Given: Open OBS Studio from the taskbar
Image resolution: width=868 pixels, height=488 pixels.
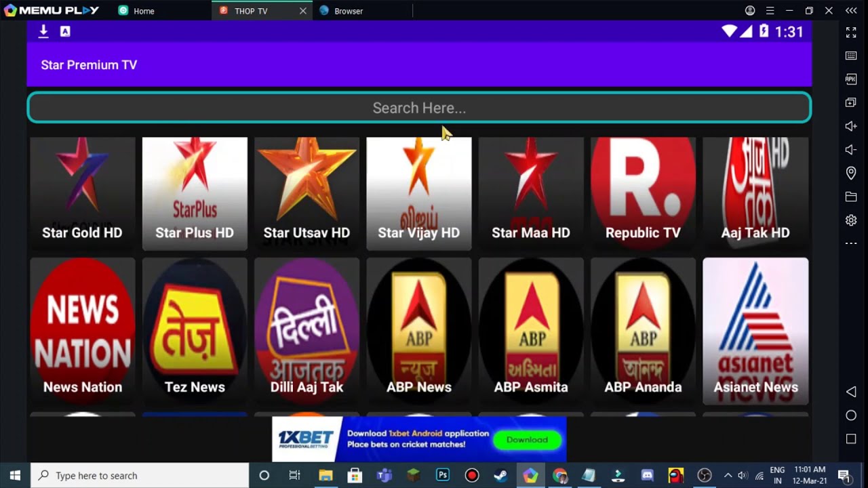Looking at the screenshot, I should (x=705, y=475).
